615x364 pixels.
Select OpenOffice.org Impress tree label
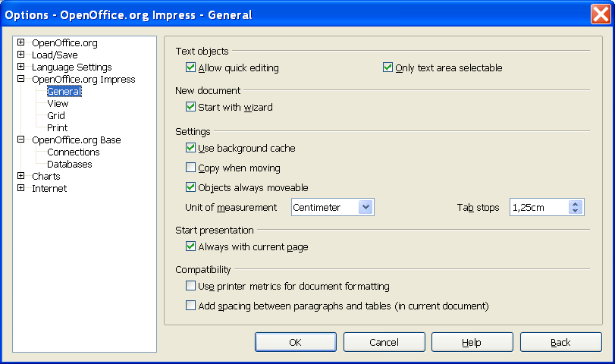tap(83, 79)
